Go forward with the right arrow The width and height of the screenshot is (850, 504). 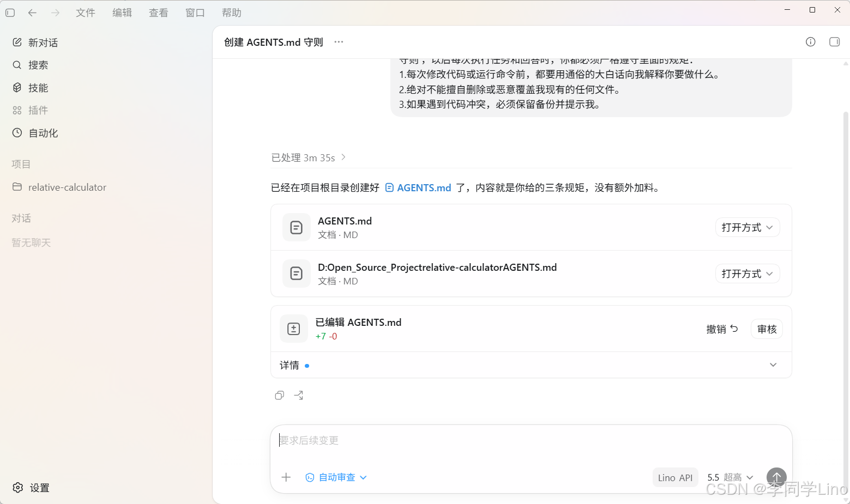click(x=55, y=13)
